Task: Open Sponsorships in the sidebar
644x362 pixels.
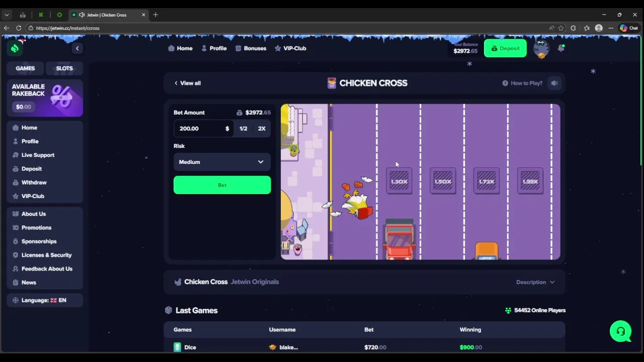Action: point(45,241)
